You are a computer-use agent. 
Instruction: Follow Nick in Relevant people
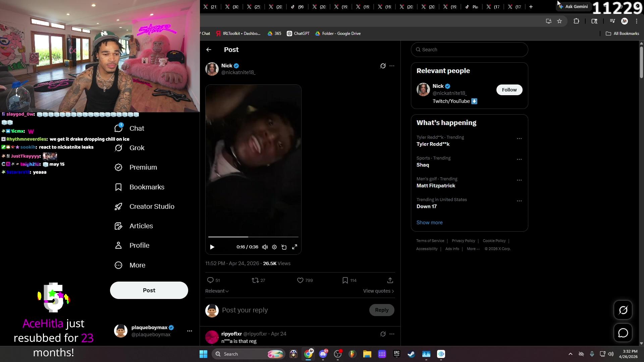[509, 90]
